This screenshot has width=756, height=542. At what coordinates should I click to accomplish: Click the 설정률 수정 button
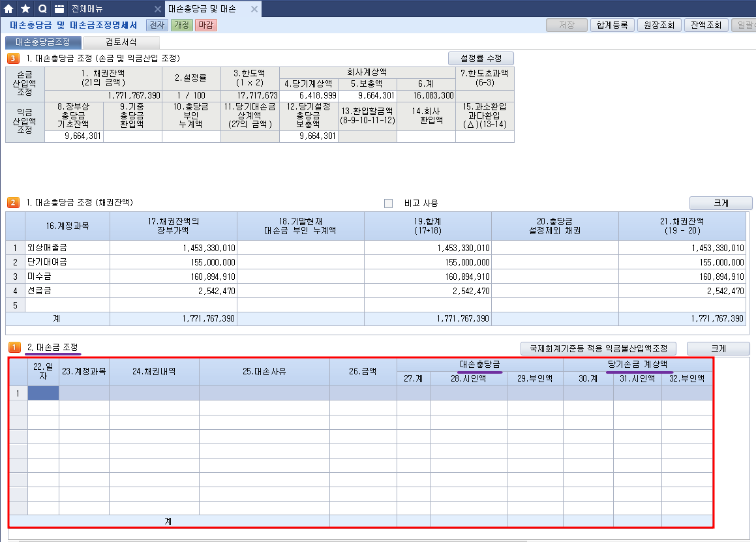481,58
